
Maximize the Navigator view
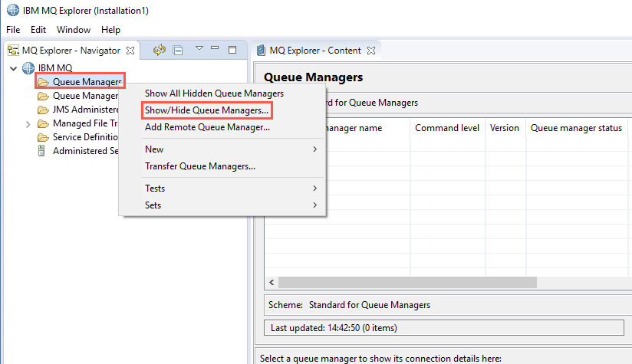[x=232, y=50]
